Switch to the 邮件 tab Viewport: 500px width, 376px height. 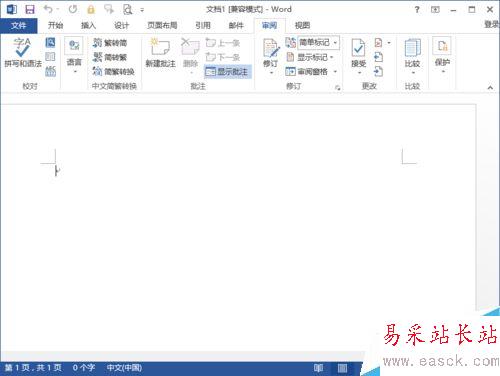pyautogui.click(x=236, y=25)
